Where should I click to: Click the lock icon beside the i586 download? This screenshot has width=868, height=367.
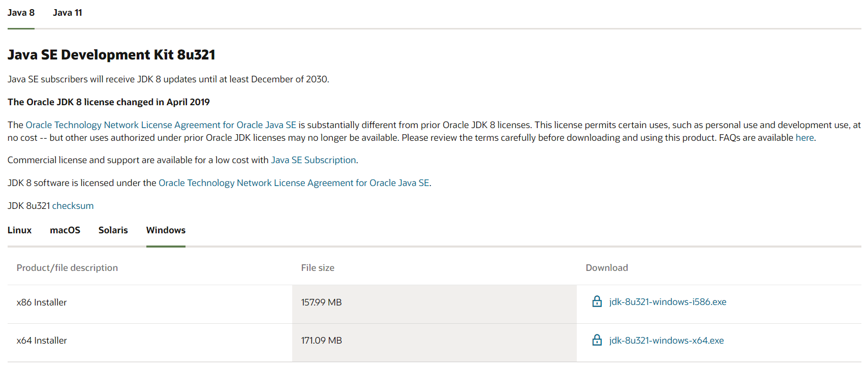pyautogui.click(x=597, y=302)
